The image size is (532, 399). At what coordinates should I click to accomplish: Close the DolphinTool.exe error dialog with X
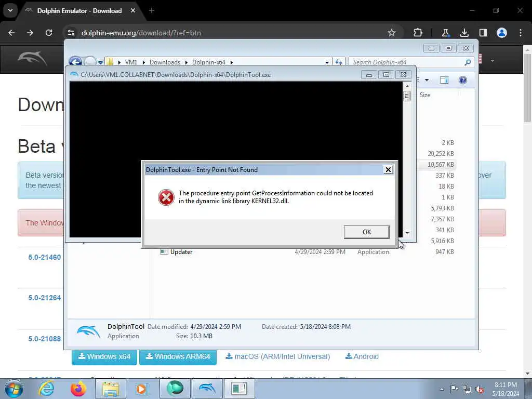(388, 170)
